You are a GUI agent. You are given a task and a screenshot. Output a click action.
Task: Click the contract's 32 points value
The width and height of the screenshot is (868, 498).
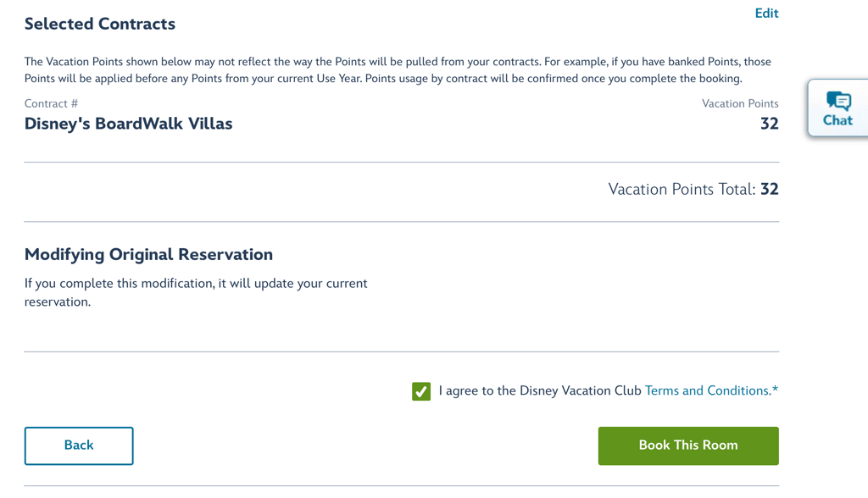[x=769, y=124]
